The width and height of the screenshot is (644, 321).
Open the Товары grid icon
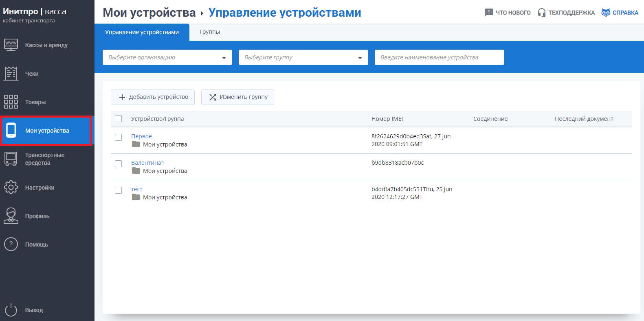pos(11,102)
